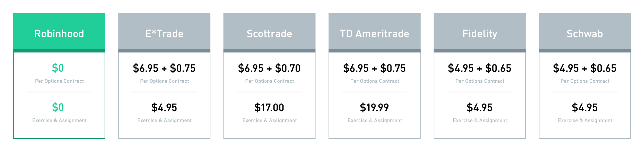Click Exercise & Assignment label under Schwab
The height and width of the screenshot is (152, 644).
click(x=585, y=120)
